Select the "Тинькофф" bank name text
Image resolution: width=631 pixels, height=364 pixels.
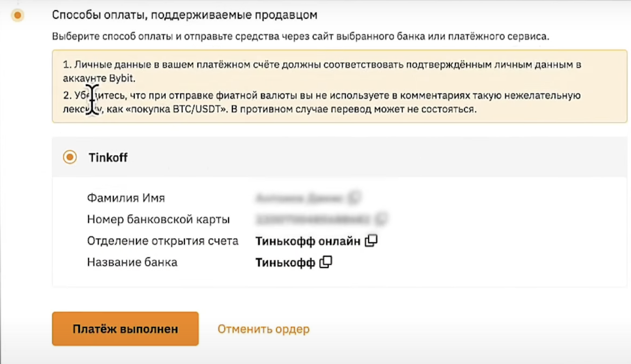pos(285,263)
